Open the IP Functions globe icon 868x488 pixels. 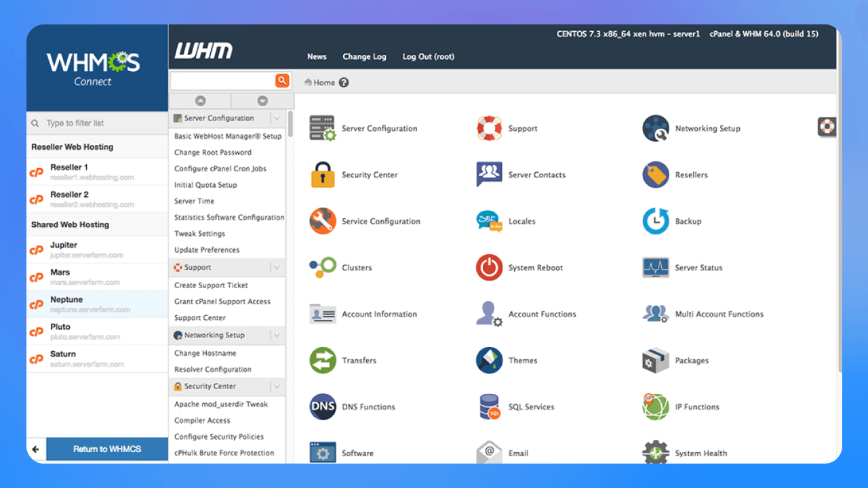click(x=656, y=407)
